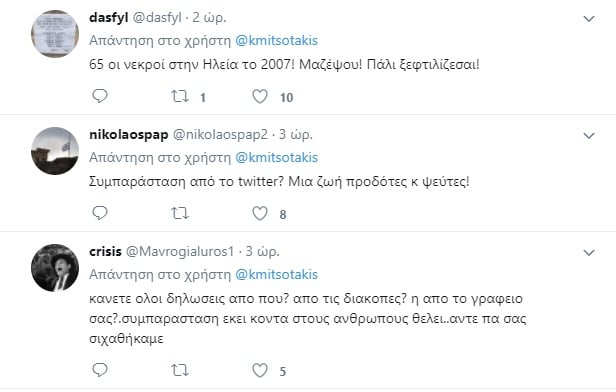Screen dimensions: 616x392
Task: Like dasfyl's tweet with 10 likes
Action: 260,96
